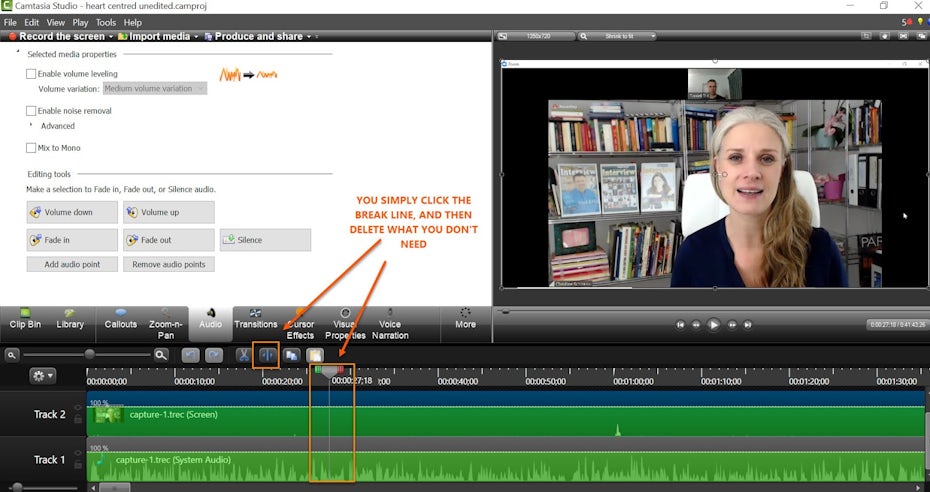Click the timeline zoom slider handle
This screenshot has width=930, height=492.
[x=89, y=354]
